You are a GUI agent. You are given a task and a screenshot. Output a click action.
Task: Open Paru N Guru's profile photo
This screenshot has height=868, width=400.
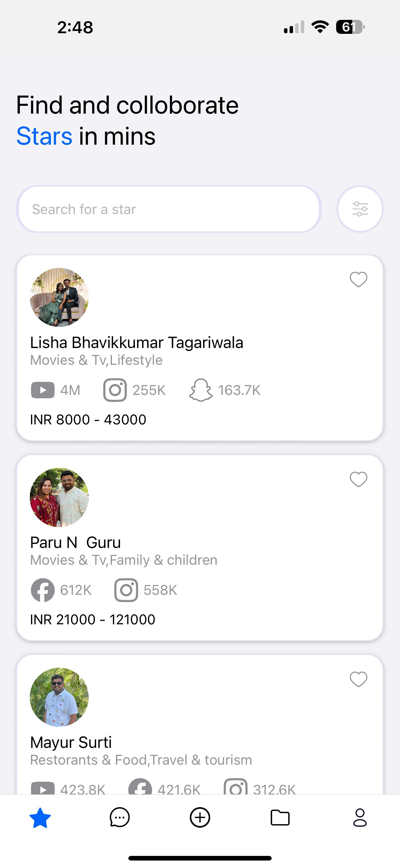[x=59, y=497]
